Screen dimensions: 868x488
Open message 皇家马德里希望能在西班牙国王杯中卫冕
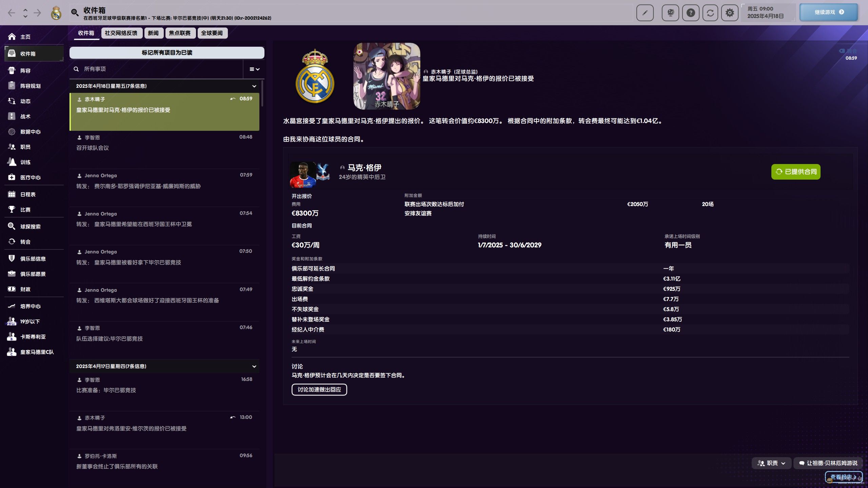[x=164, y=226]
